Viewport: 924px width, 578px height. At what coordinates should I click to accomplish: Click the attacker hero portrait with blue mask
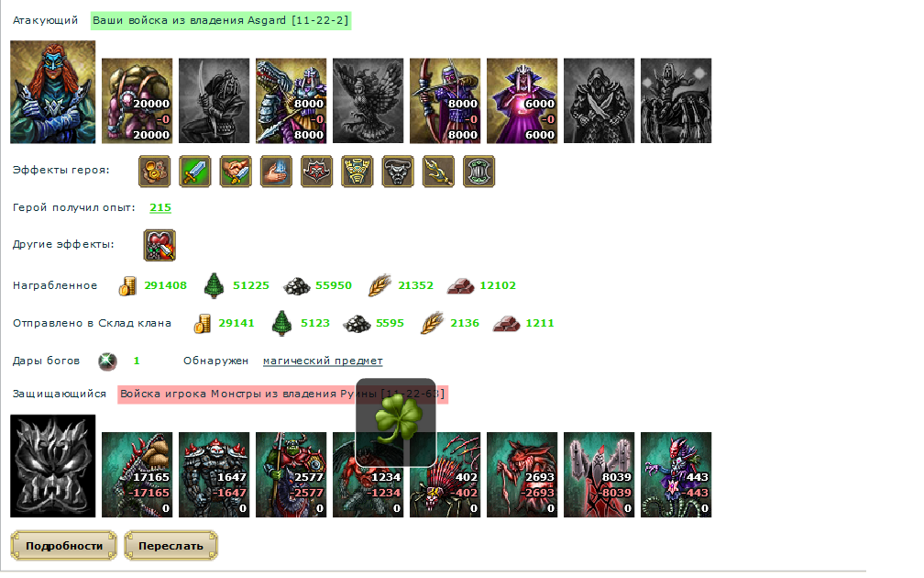pyautogui.click(x=52, y=92)
